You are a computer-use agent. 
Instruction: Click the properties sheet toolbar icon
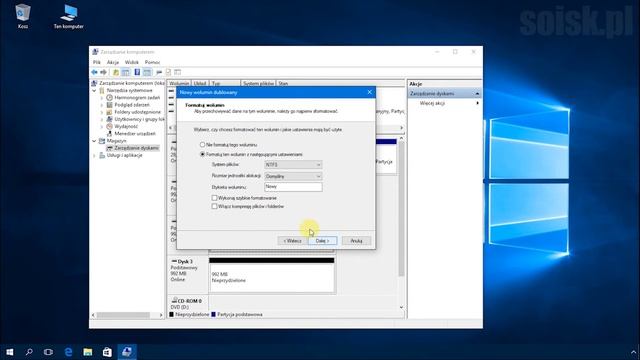point(168,72)
